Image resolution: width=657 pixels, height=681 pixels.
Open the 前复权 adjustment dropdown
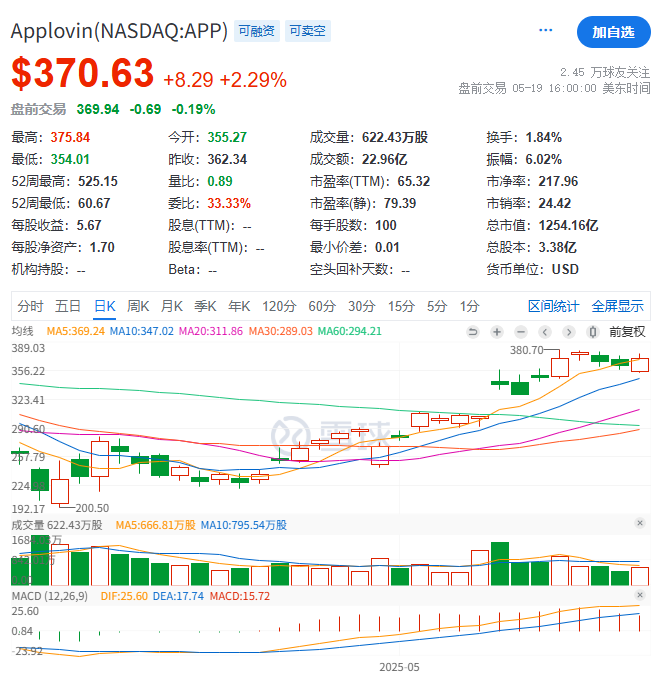point(627,332)
